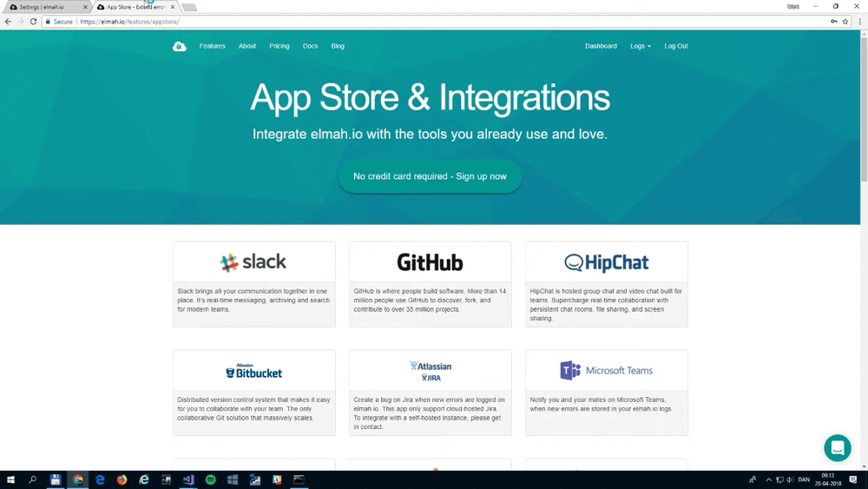
Task: Click the page vertical scrollbar thumb
Action: pos(864,109)
